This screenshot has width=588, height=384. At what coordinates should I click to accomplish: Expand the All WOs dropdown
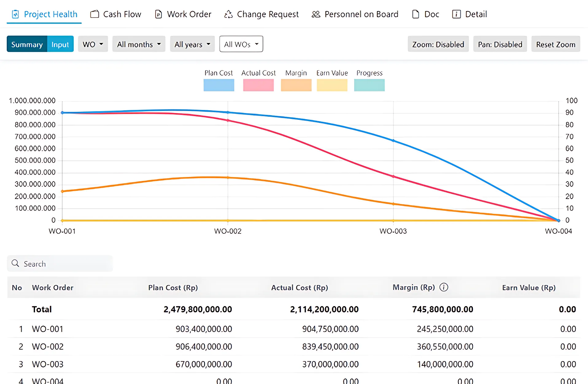(x=241, y=44)
